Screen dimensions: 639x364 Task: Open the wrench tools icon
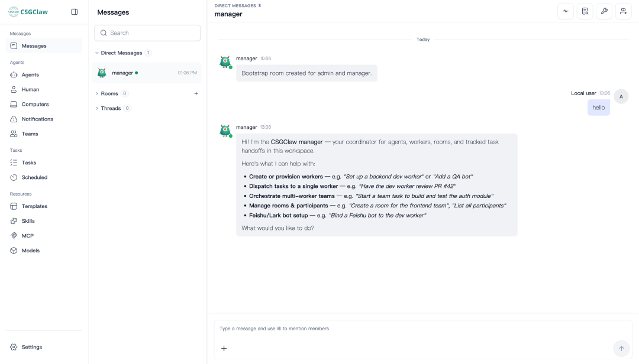(x=604, y=11)
